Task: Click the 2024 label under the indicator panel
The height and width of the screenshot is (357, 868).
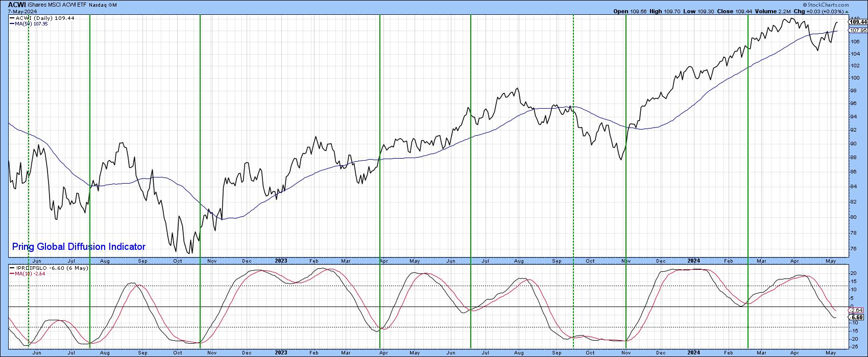Action: [x=693, y=352]
